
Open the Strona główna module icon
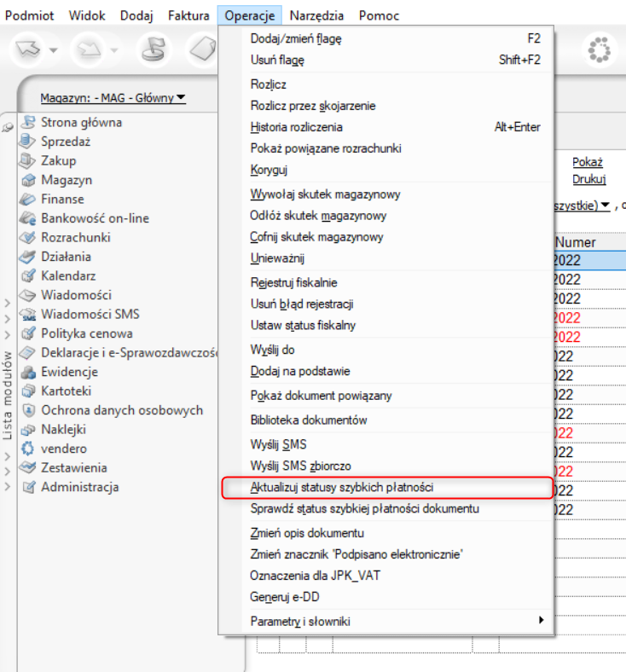pos(28,122)
